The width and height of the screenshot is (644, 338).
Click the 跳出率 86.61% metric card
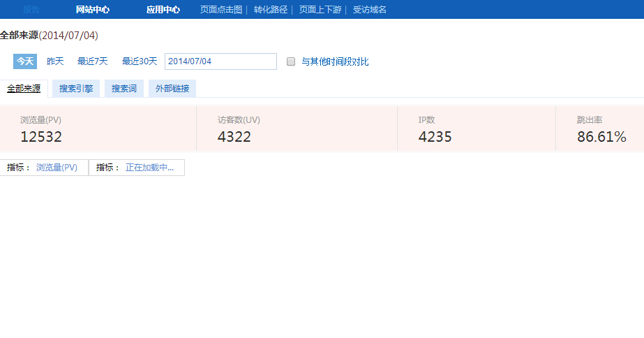[x=601, y=129]
